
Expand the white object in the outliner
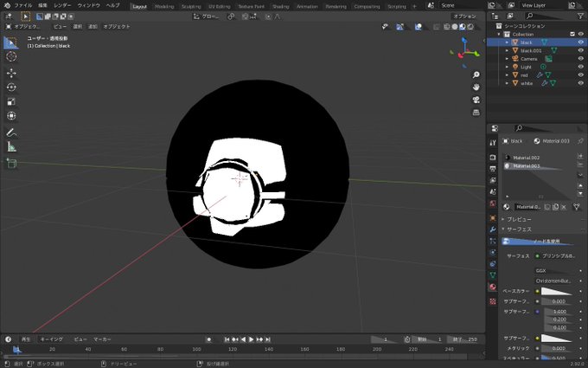pyautogui.click(x=507, y=83)
